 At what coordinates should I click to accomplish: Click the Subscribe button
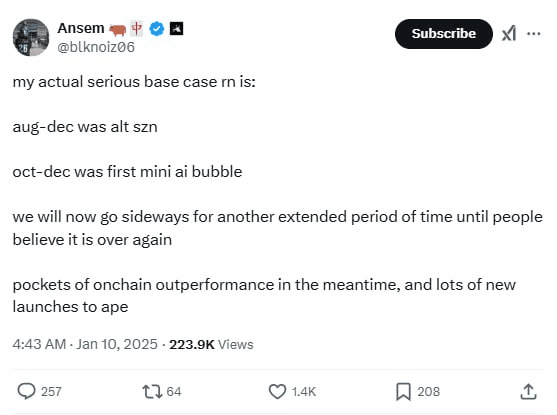[x=443, y=34]
